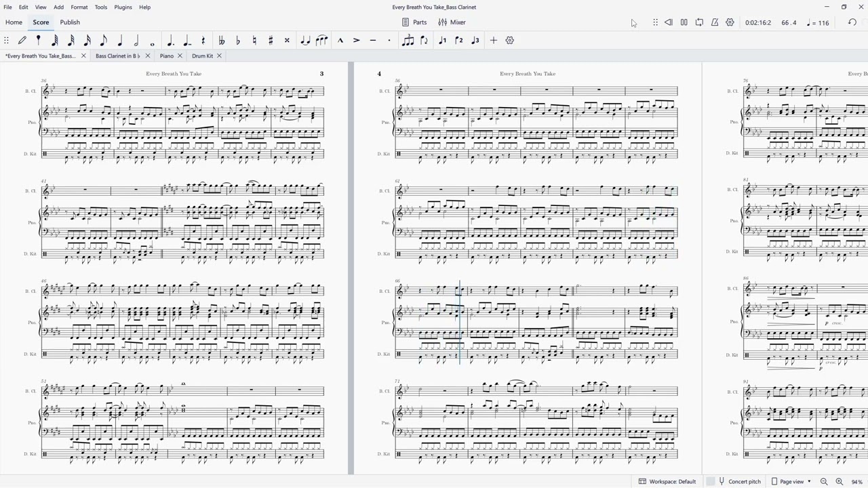Click the measure position 66.4
This screenshot has width=868, height=488.
pos(789,23)
